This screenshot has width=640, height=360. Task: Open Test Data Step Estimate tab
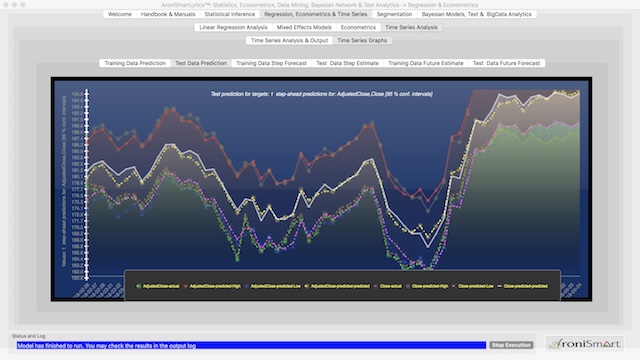pyautogui.click(x=347, y=63)
